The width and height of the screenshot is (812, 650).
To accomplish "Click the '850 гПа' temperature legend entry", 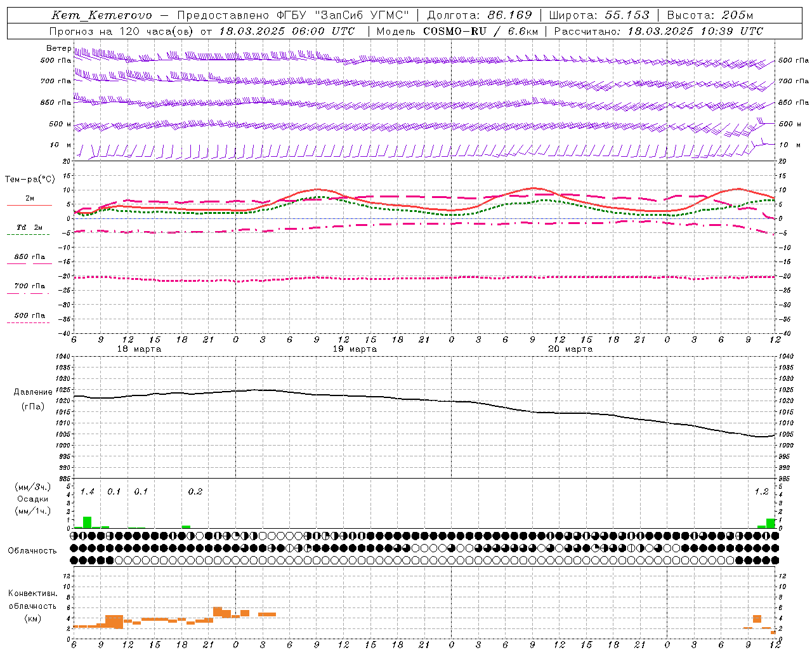I will 30,257.
